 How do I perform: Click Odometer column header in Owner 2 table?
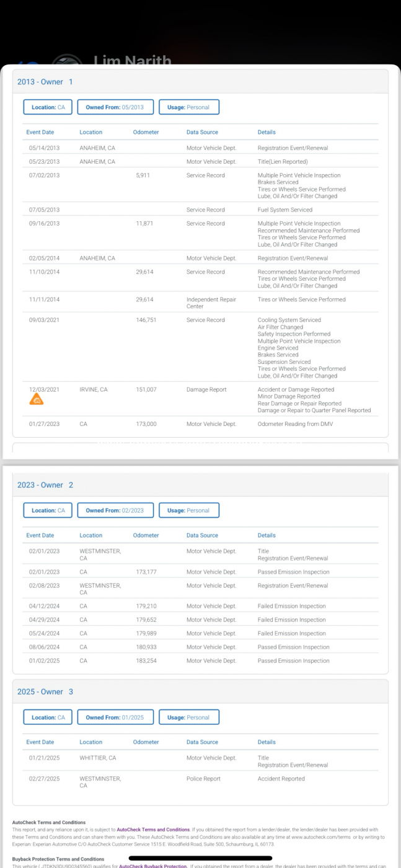(146, 535)
